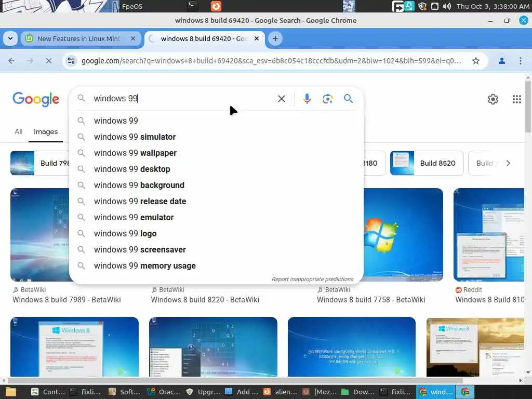Open the volume control in system tray
The width and height of the screenshot is (532, 399).
447,6
